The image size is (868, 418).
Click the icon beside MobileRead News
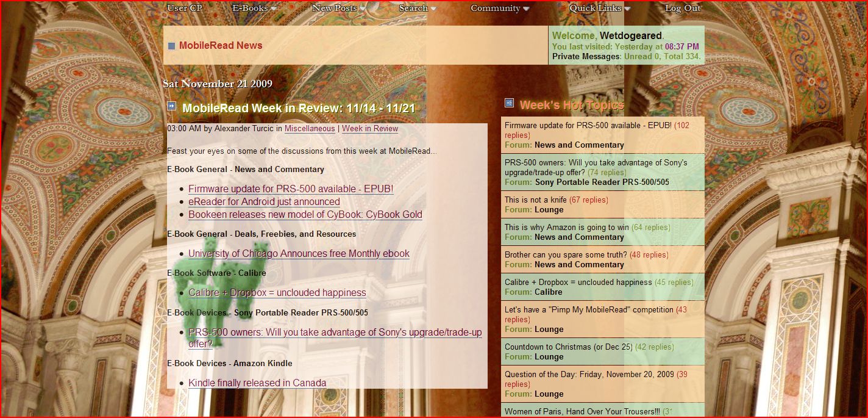pos(171,46)
